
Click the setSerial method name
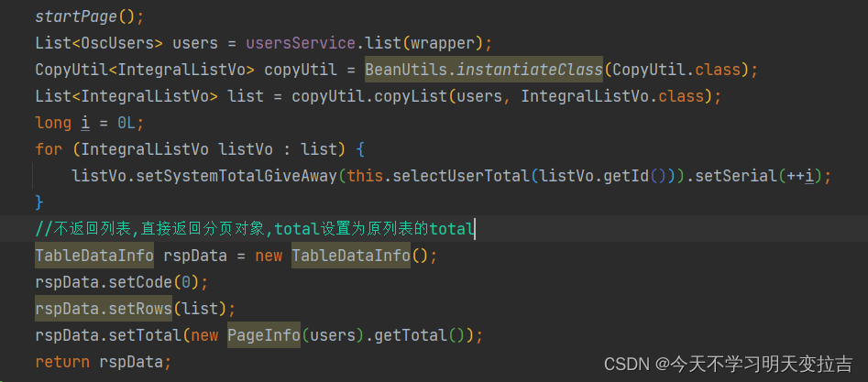tap(736, 176)
